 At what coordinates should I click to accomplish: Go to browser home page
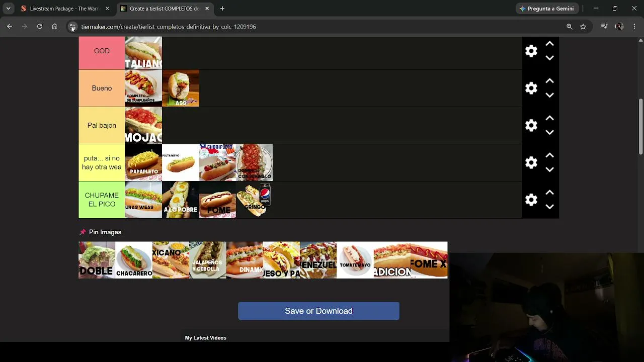point(55,27)
